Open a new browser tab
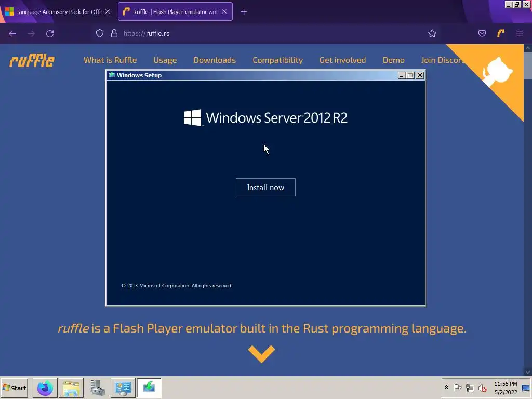 click(x=244, y=12)
